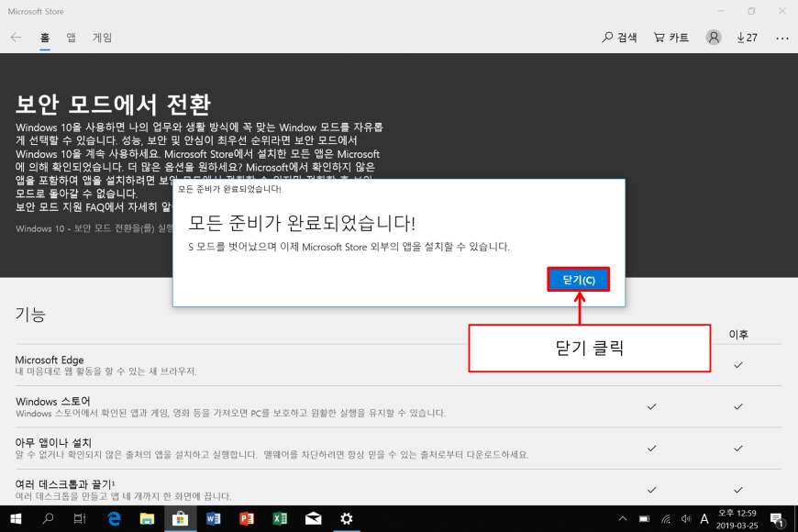Toggle the IME input mode indicator A
This screenshot has height=532, width=798.
coord(704,519)
